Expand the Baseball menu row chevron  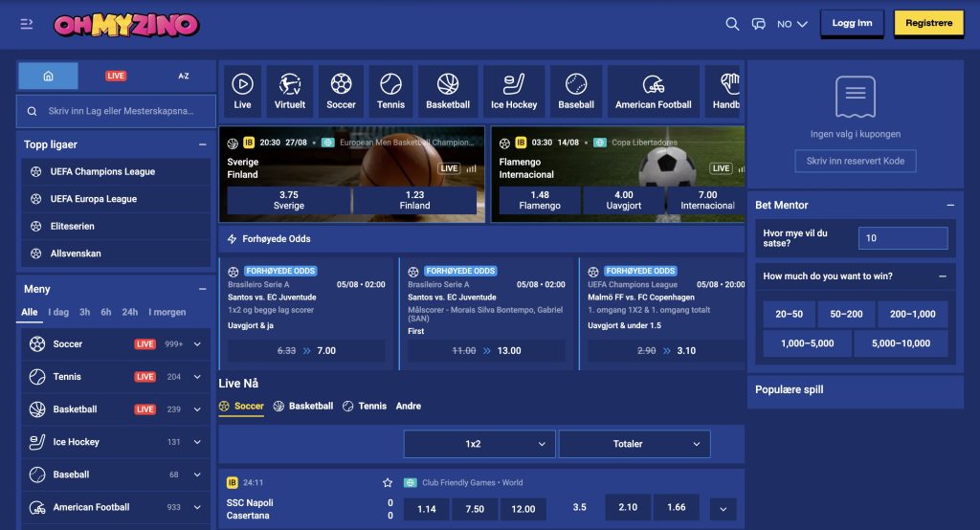(x=197, y=475)
